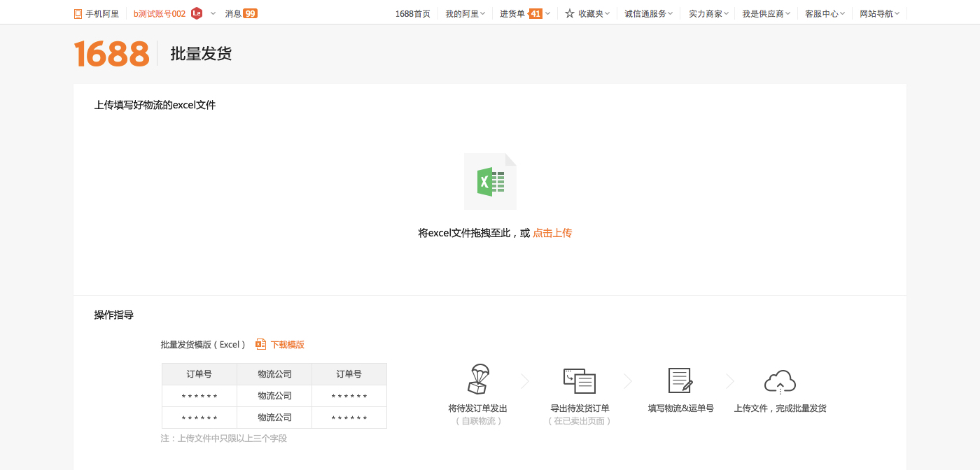Click the first 订单号 column header

click(x=199, y=374)
